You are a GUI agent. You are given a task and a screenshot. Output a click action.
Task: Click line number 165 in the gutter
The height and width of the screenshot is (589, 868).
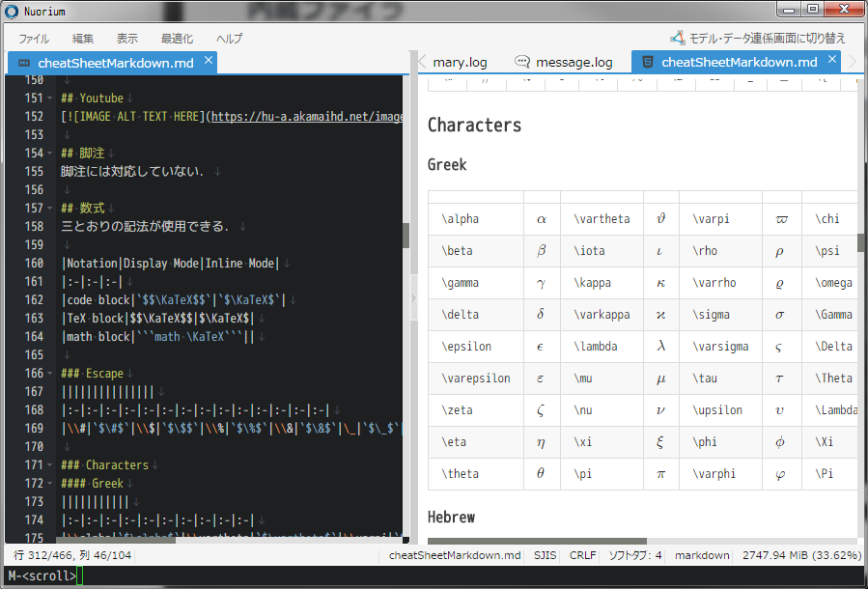[34, 354]
